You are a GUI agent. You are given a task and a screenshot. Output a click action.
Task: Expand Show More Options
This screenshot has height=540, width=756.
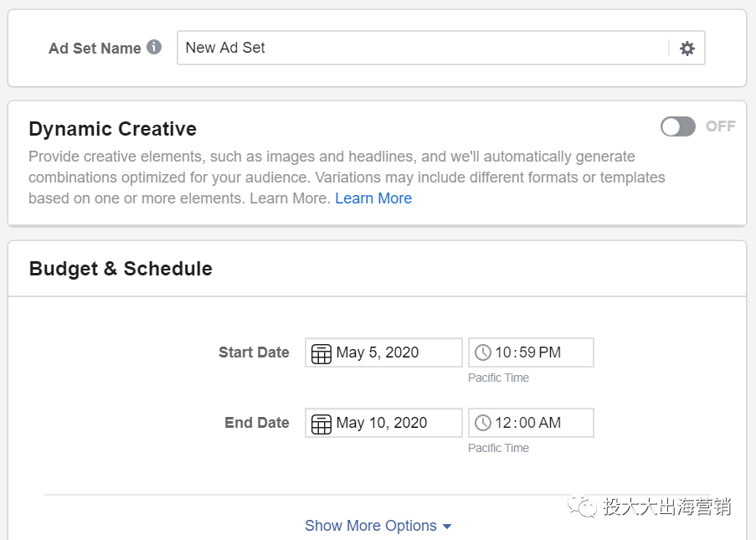point(378,526)
